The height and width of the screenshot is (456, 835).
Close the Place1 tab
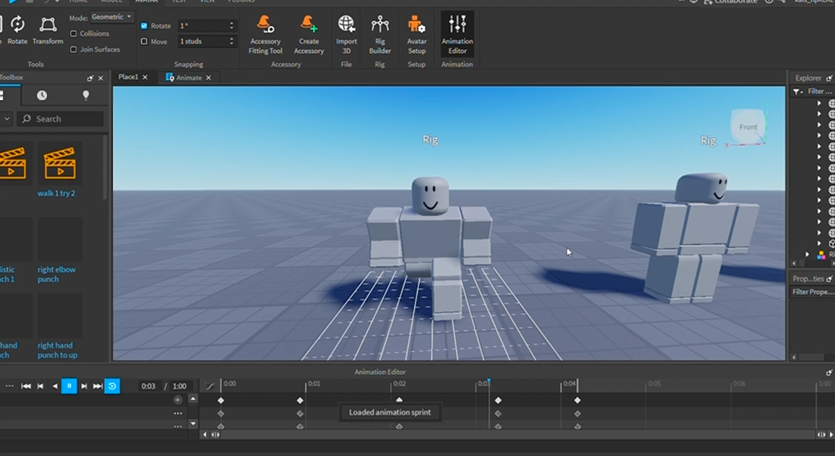[x=145, y=78]
